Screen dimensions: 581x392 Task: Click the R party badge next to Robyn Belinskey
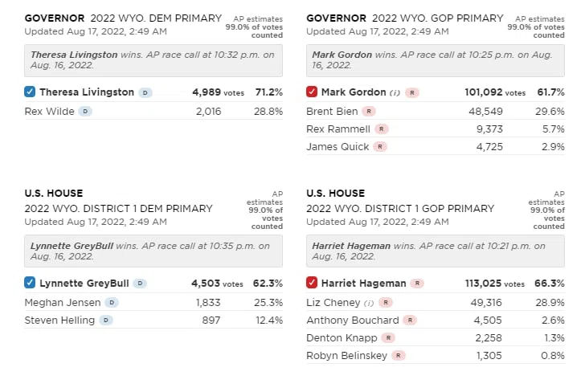399,356
